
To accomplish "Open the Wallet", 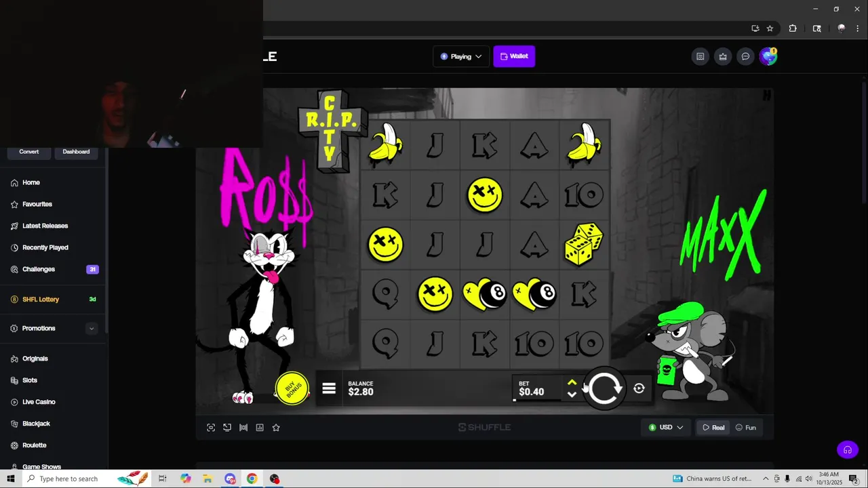I will (514, 56).
